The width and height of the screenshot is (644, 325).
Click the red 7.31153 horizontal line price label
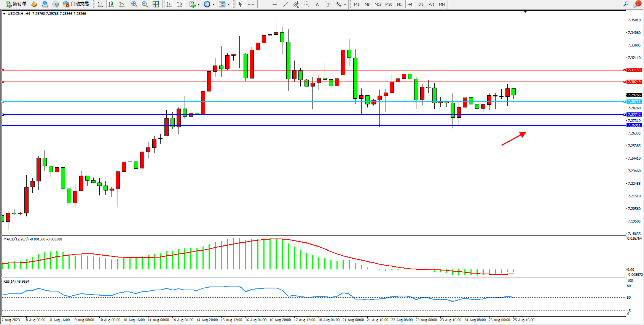click(634, 70)
